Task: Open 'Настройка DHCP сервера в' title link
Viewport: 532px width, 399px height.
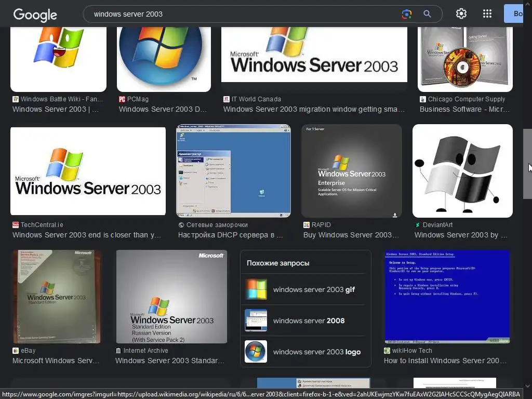Action: point(230,235)
